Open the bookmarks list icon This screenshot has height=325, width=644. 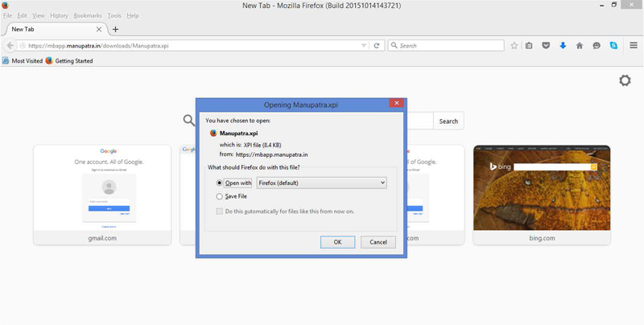click(529, 46)
